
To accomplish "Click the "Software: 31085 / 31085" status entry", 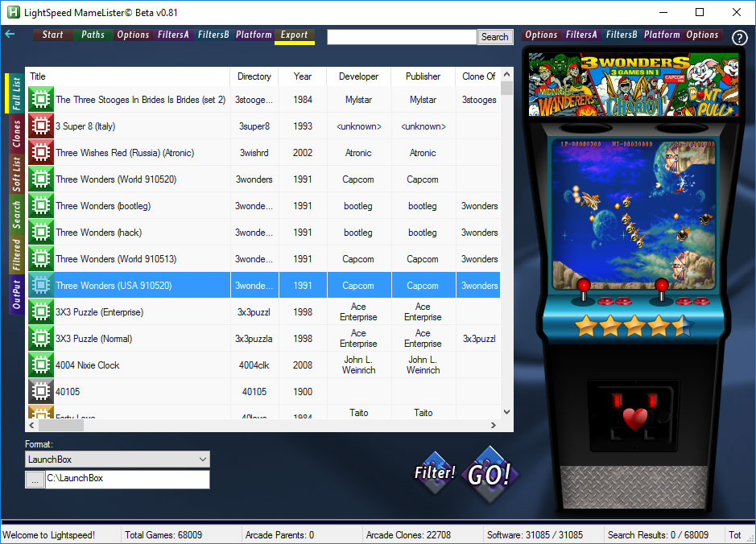I will (535, 535).
